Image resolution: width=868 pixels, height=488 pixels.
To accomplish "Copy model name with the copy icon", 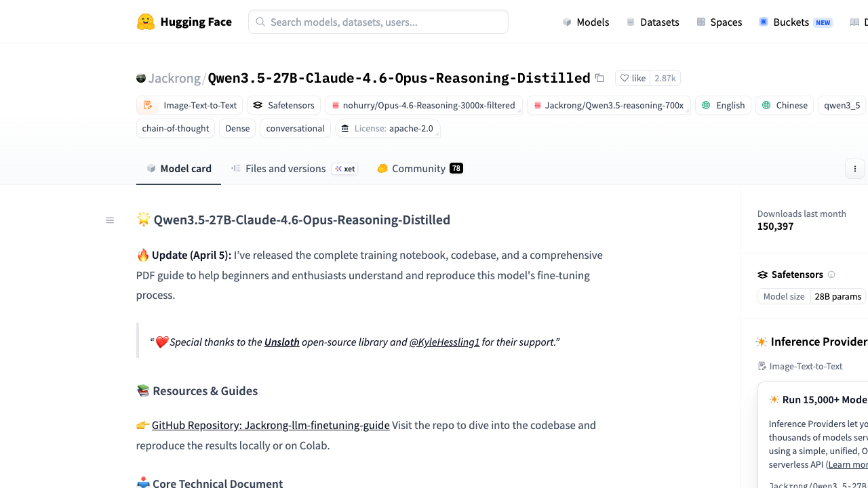I will click(599, 78).
